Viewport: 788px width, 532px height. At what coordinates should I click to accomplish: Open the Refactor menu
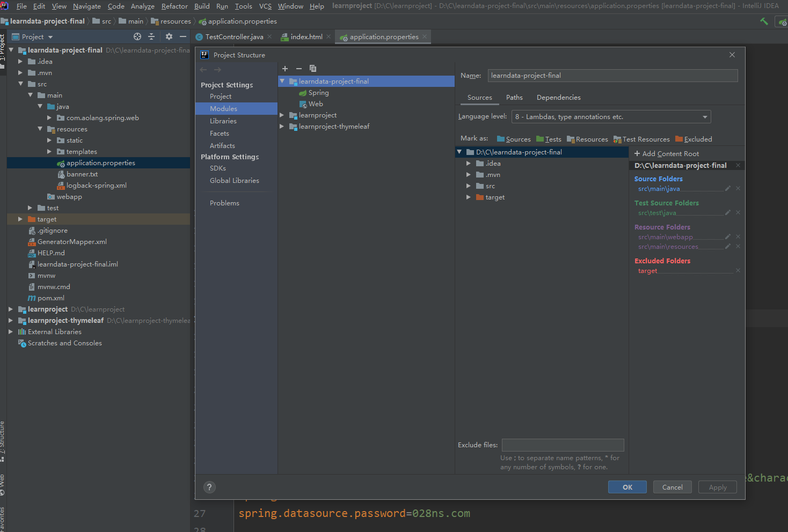(174, 6)
